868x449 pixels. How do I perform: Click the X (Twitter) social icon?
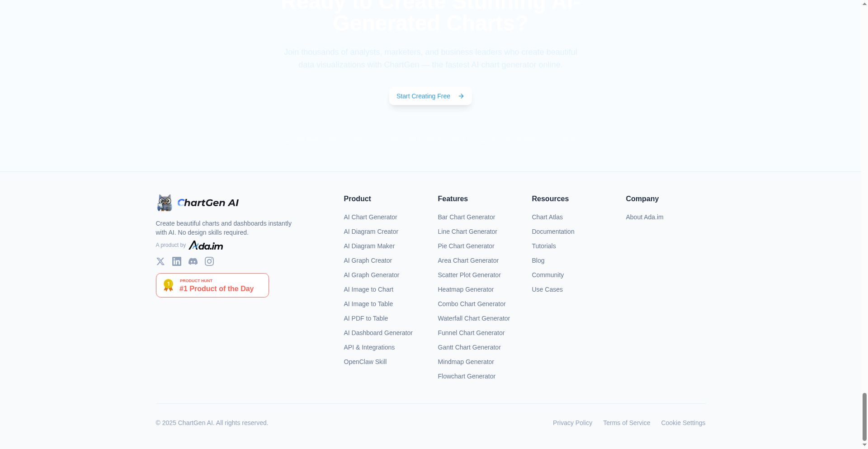pos(160,261)
